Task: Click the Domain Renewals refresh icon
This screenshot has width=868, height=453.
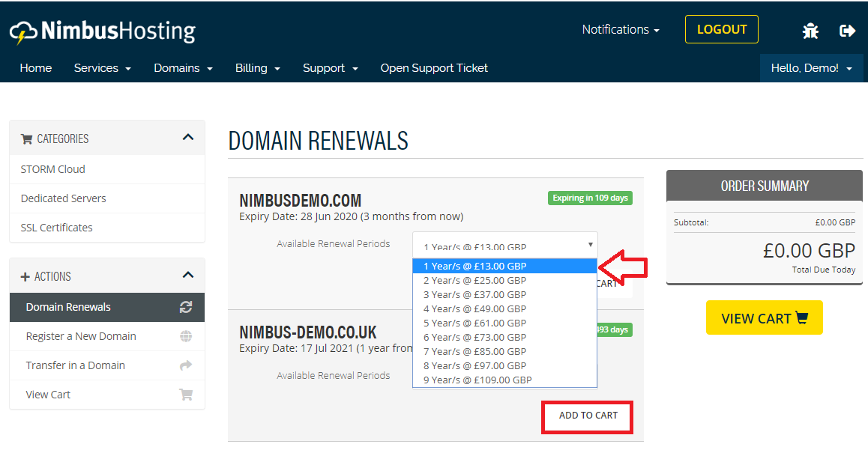Action: 186,307
